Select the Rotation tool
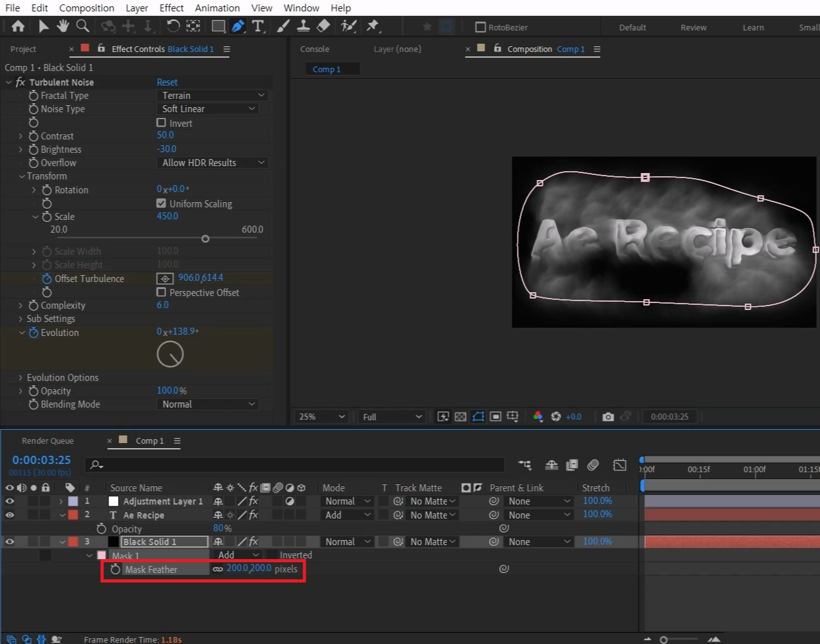 click(x=172, y=26)
